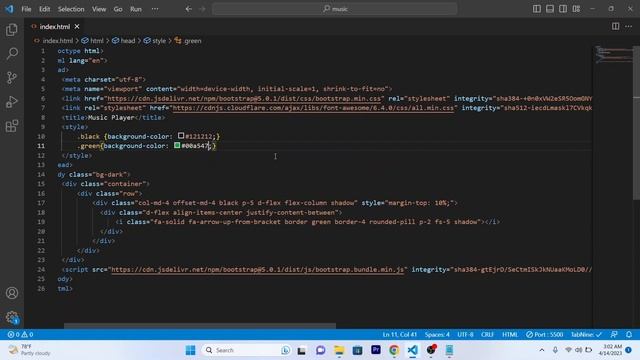
Task: Expand the overflow menu ellipsis in menu bar
Action: (155, 9)
